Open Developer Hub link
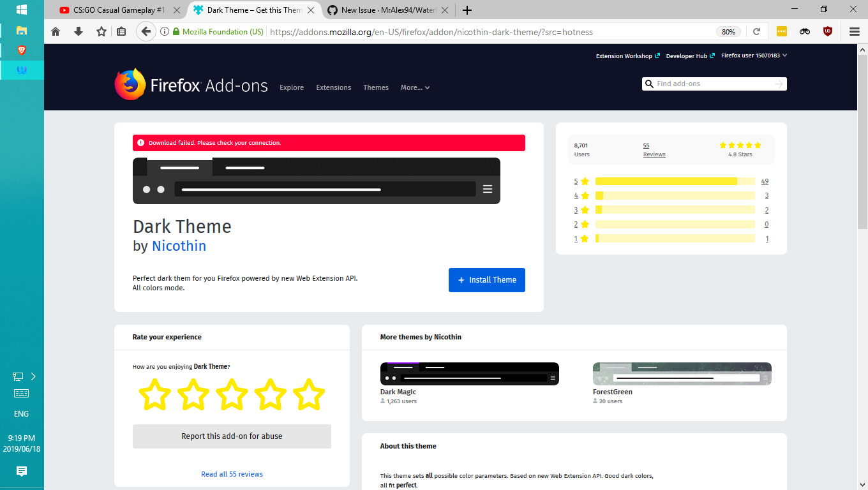 pyautogui.click(x=691, y=56)
